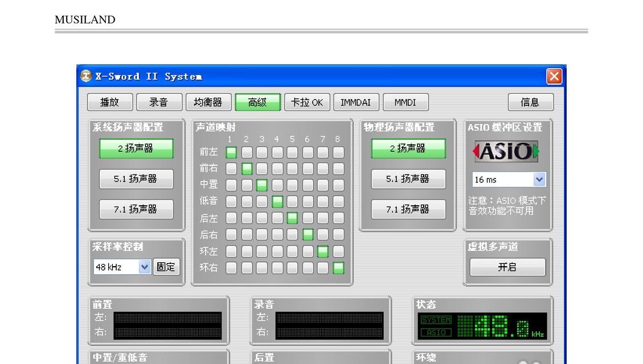Select 5.1 扬声器 under 物理扬声器配置
The image size is (643, 364).
coord(408,179)
